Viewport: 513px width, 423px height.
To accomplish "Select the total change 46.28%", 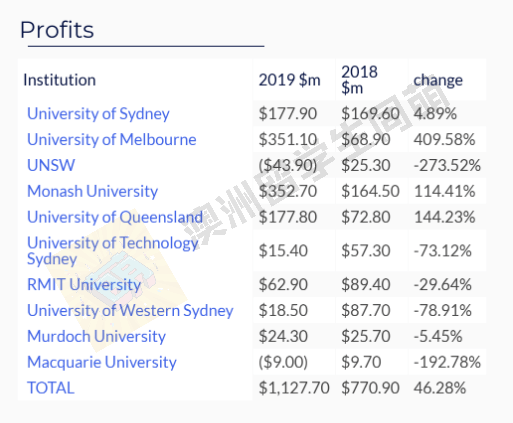I will 440,388.
